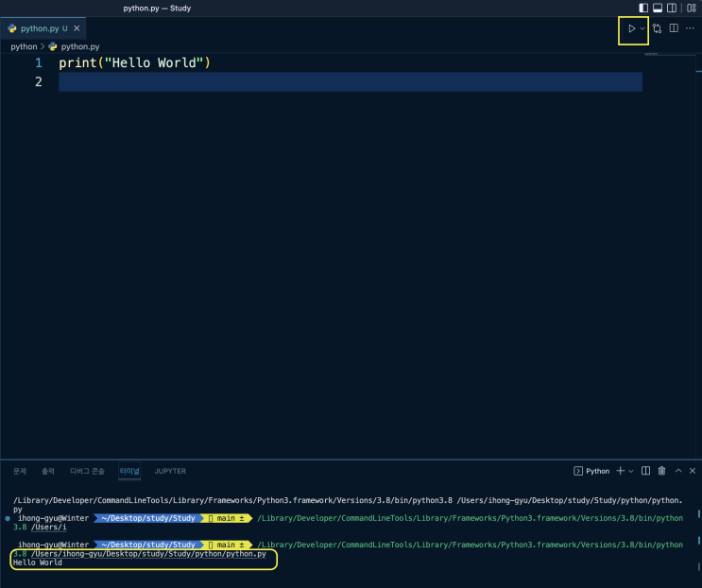Click the blue command status dot in terminal

point(8,519)
